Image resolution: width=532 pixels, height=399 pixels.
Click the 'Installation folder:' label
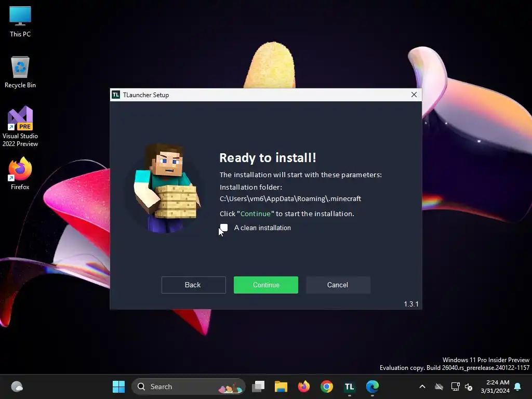point(251,187)
